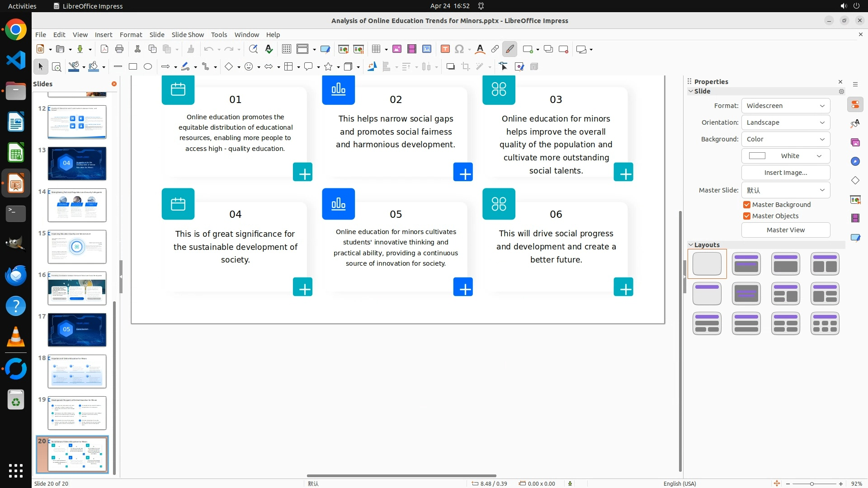Open the Format dropdown showing Widescreen
This screenshot has width=868, height=488.
tap(786, 106)
